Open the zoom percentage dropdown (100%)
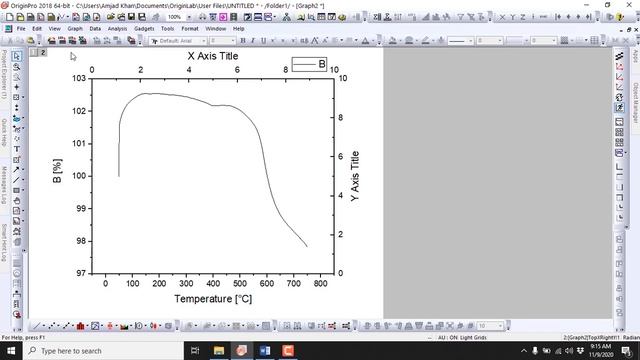The image size is (640, 360). click(189, 17)
